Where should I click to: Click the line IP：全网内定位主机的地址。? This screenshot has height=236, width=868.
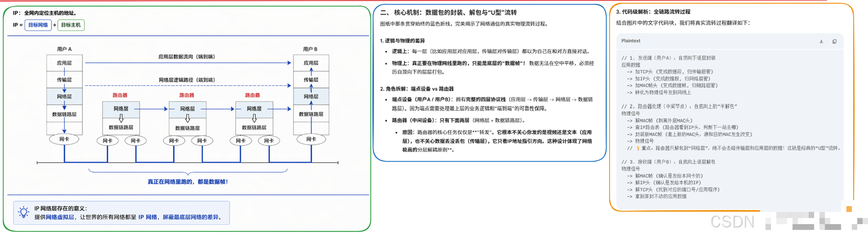[45, 13]
